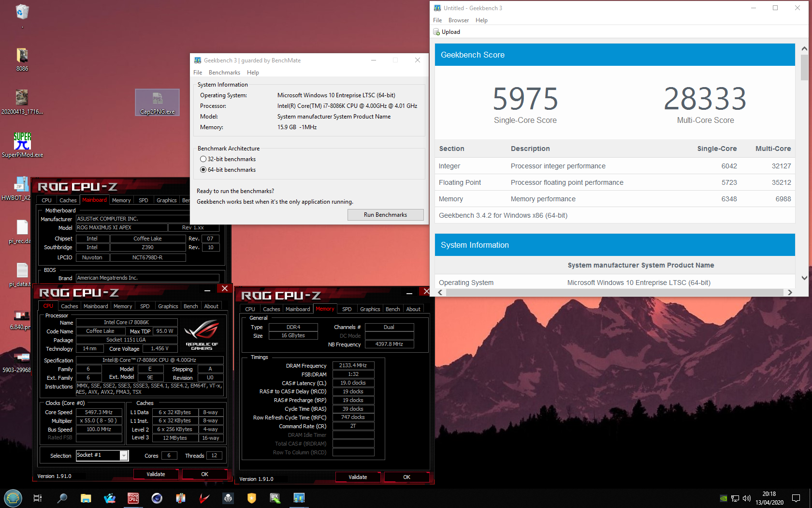Select the pi_rec.dat file icon

pos(20,232)
